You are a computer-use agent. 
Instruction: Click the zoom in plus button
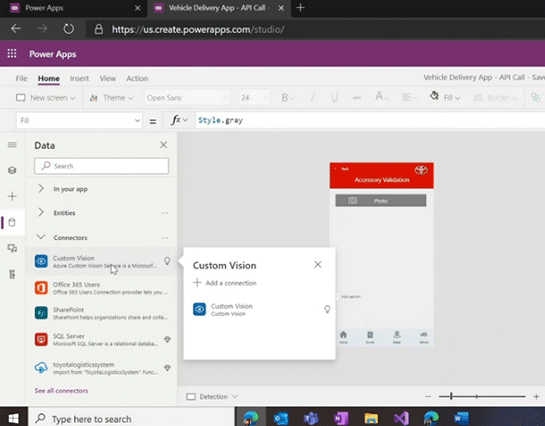point(536,396)
